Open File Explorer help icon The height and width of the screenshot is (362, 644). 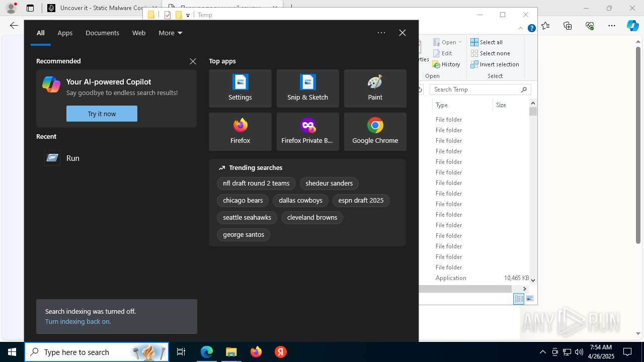click(531, 29)
